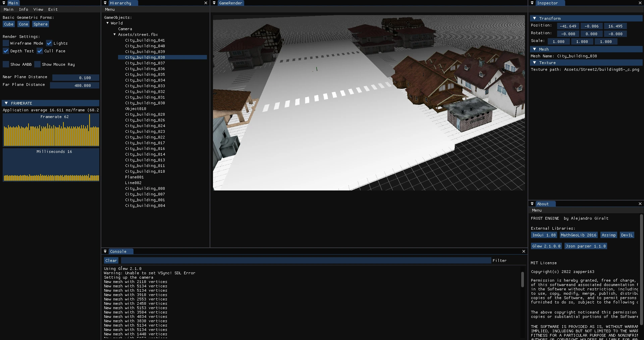644x340 pixels.
Task: Close the Inspector panel
Action: [640, 3]
